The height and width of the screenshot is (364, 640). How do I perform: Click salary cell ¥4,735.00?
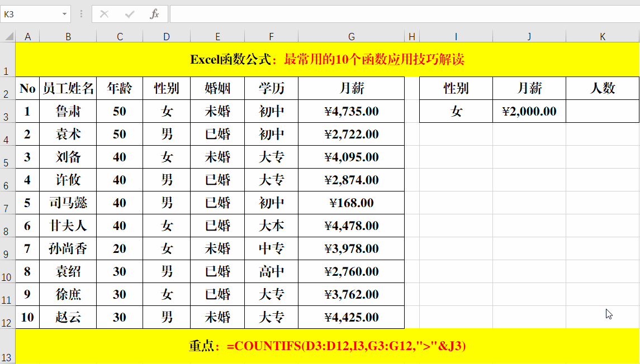[352, 111]
